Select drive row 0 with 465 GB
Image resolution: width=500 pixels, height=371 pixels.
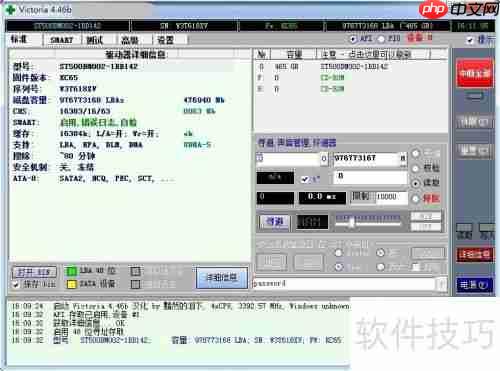pos(351,67)
